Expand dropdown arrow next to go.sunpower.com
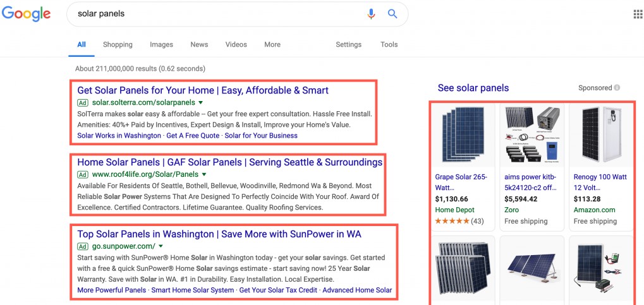 (x=161, y=246)
